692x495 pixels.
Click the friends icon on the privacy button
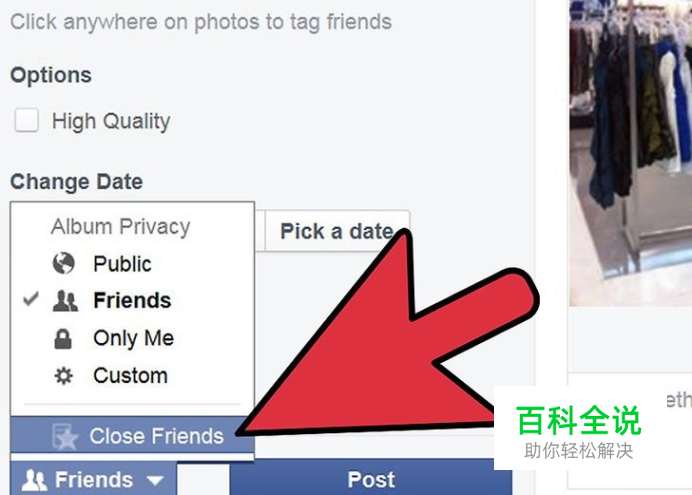pyautogui.click(x=34, y=480)
